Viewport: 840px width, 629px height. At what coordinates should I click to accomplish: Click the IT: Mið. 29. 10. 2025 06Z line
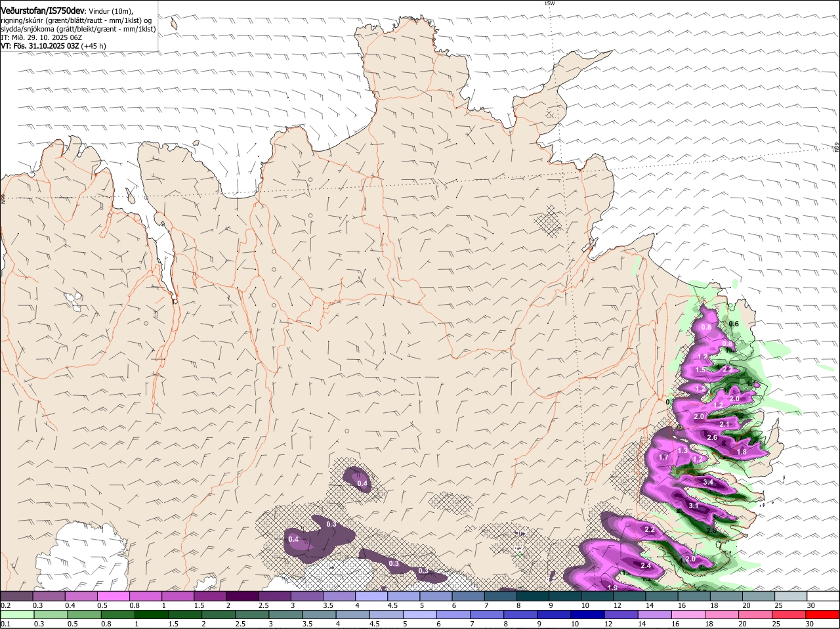pyautogui.click(x=41, y=37)
